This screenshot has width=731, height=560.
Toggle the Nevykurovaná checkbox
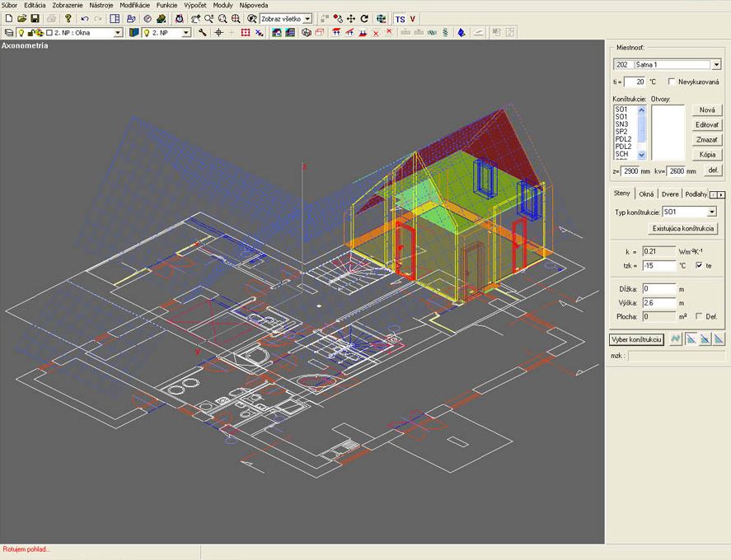(672, 82)
